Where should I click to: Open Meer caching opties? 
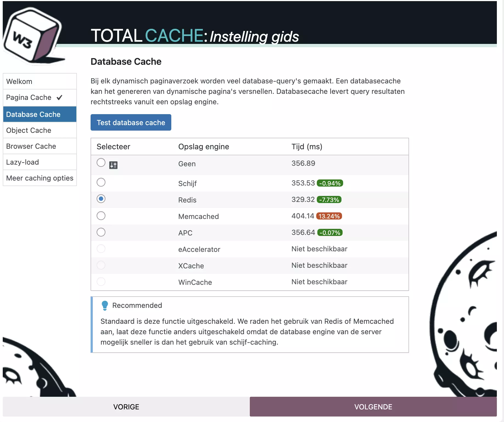(x=40, y=178)
